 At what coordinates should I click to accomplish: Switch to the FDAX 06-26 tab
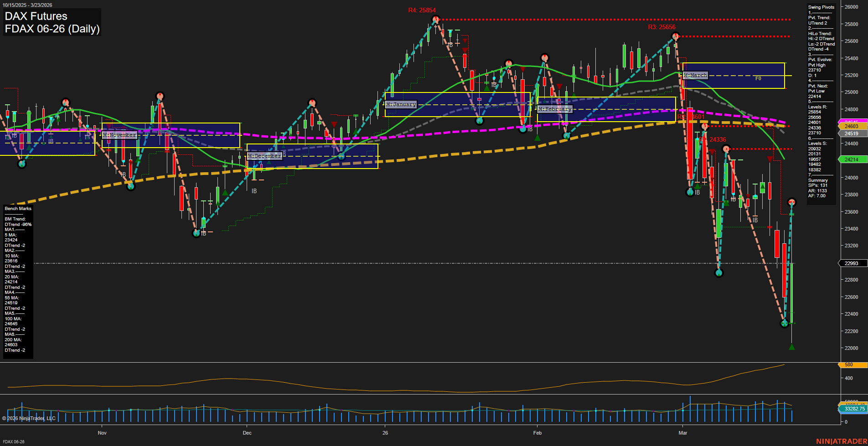coord(14,441)
